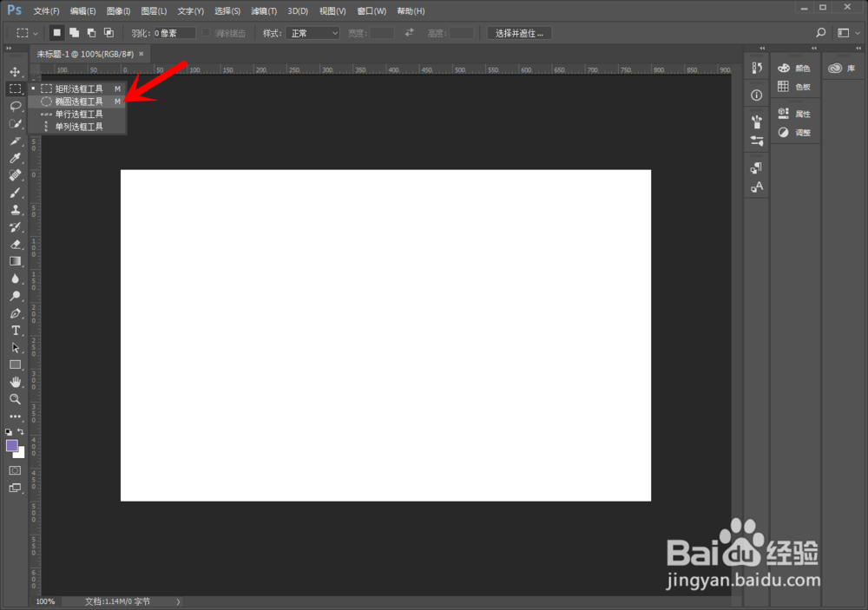Open the 属性 panel

(x=794, y=114)
